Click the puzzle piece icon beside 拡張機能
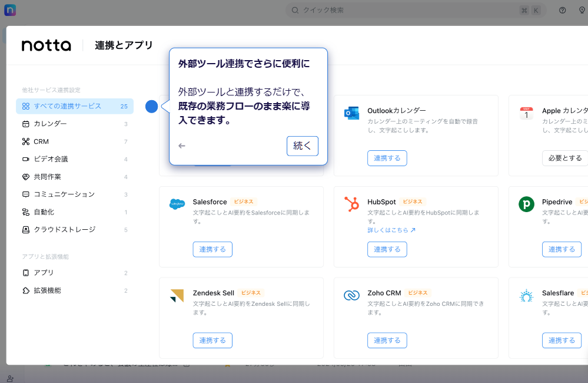The height and width of the screenshot is (383, 588). (25, 290)
